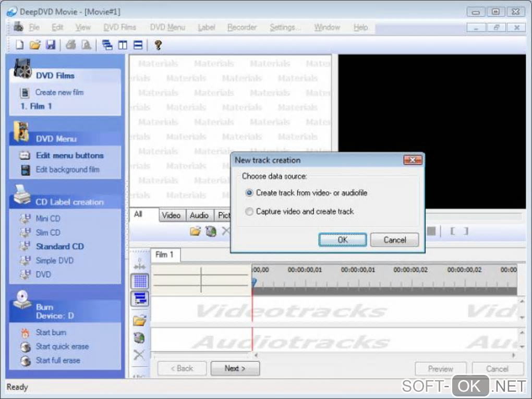Click the Help question mark icon
The width and height of the screenshot is (532, 399).
pos(158,45)
